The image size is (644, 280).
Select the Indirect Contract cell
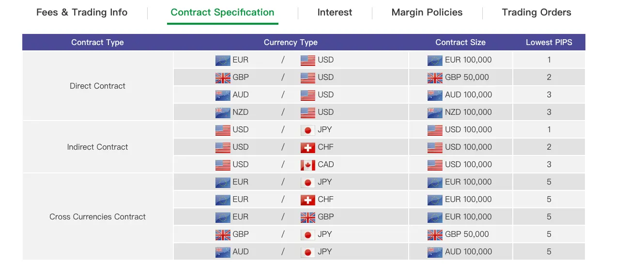(97, 147)
